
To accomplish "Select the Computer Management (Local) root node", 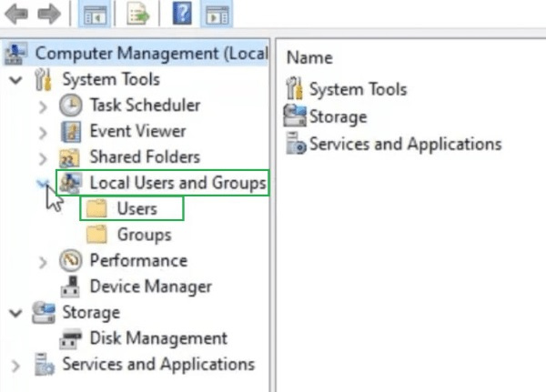I will coord(149,53).
